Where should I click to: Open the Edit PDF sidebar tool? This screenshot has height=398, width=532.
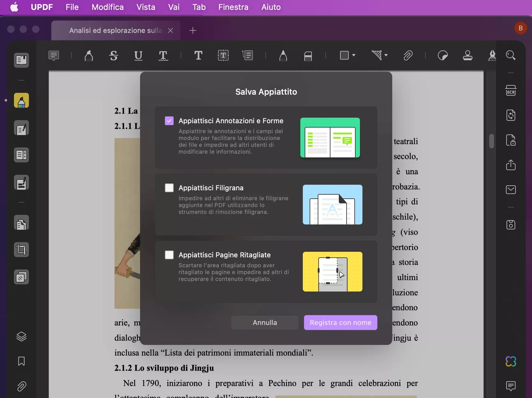(21, 128)
